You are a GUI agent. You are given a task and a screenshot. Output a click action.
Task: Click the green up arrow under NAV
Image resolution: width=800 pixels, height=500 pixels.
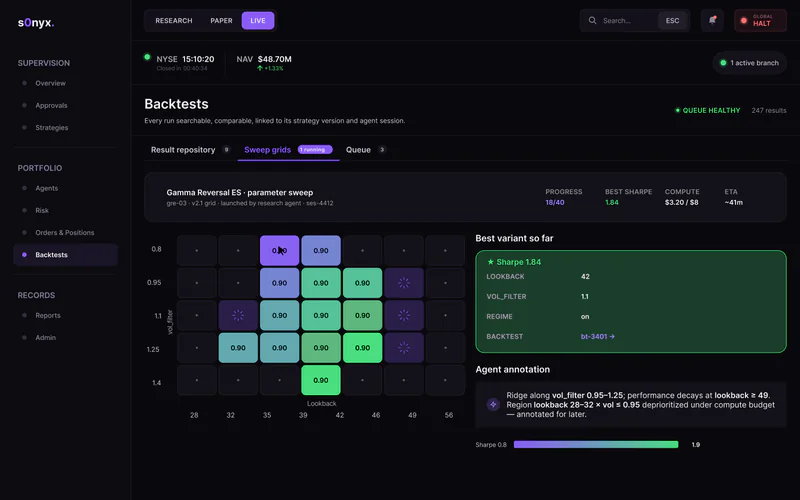pos(260,68)
